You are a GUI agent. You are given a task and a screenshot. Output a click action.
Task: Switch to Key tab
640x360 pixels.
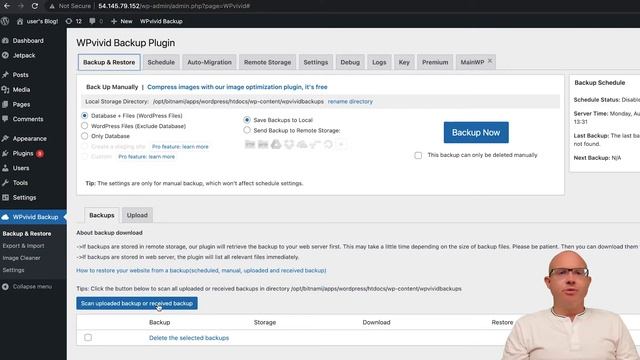pos(404,62)
